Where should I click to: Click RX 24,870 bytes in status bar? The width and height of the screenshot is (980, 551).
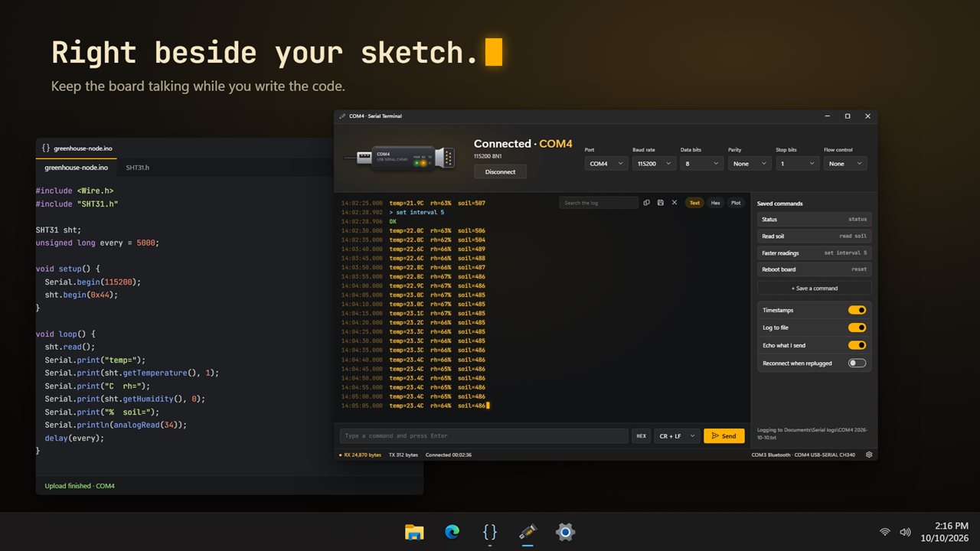(x=362, y=455)
